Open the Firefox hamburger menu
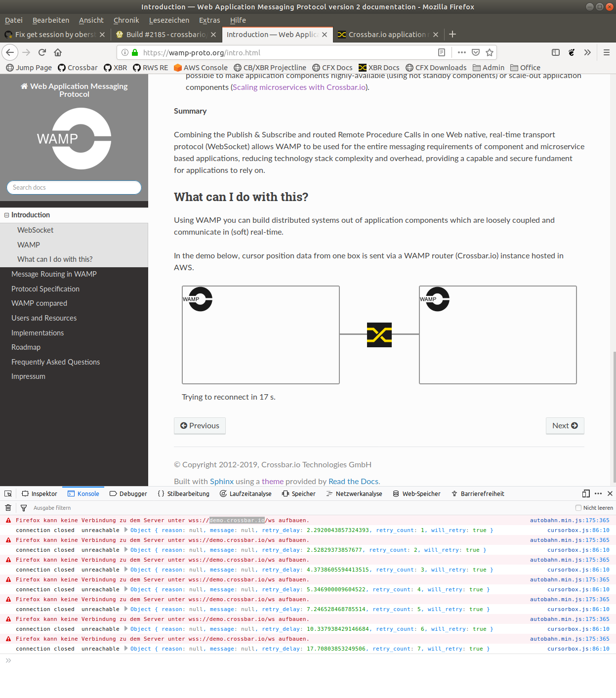The width and height of the screenshot is (616, 698). (x=607, y=52)
